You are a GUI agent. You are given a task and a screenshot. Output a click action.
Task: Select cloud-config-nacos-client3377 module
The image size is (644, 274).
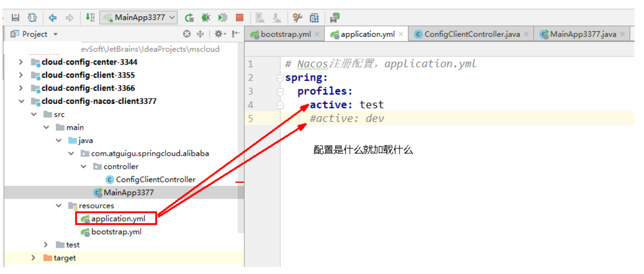point(99,101)
